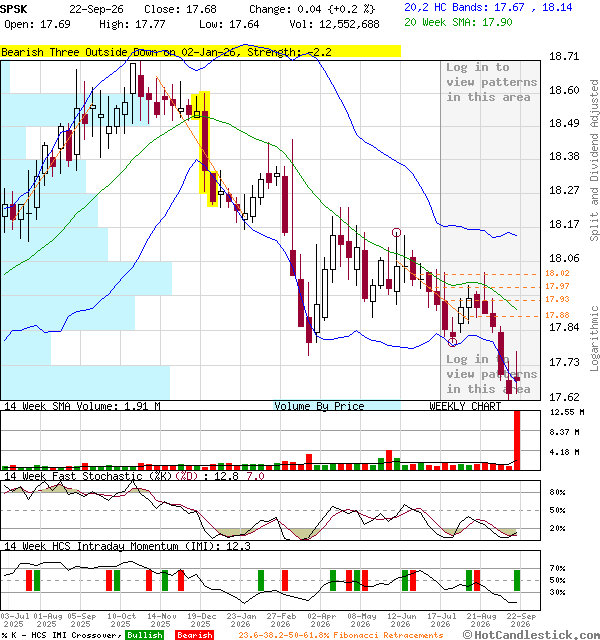600x640 pixels.
Task: Click the WEEKLY CHART label
Action: pos(465,406)
